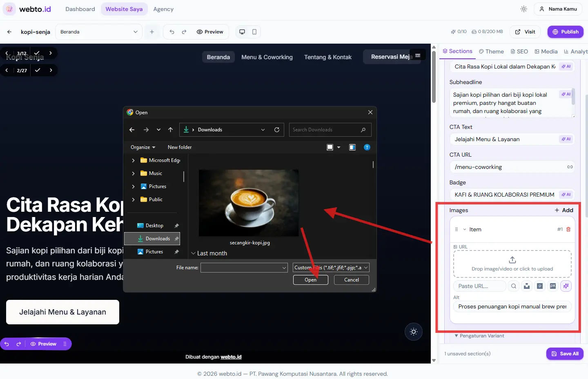Viewport: 588px width, 379px height.
Task: Open Pexels image source icon
Action: coord(540,286)
